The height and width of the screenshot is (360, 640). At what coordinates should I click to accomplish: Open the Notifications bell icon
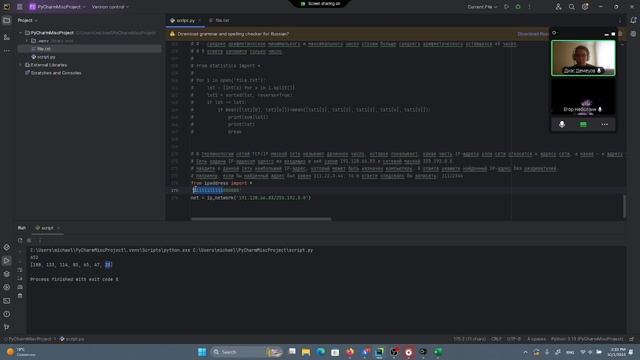(x=633, y=20)
